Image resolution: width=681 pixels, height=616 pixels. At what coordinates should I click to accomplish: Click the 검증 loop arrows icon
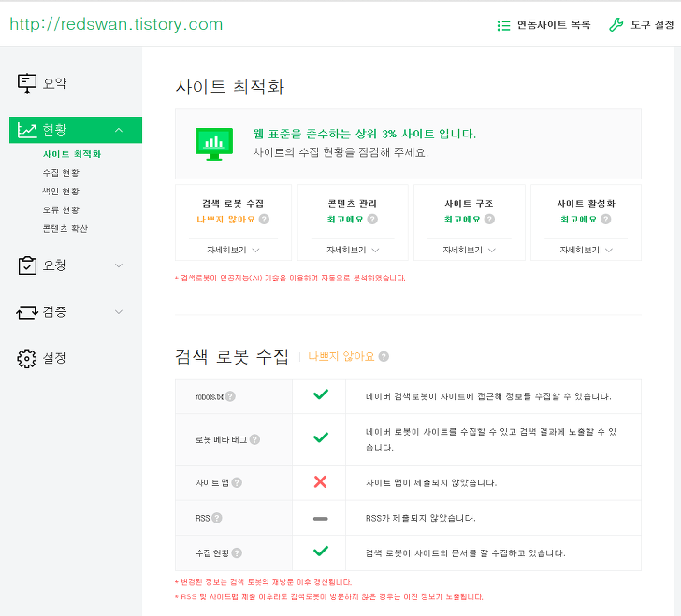coord(27,312)
